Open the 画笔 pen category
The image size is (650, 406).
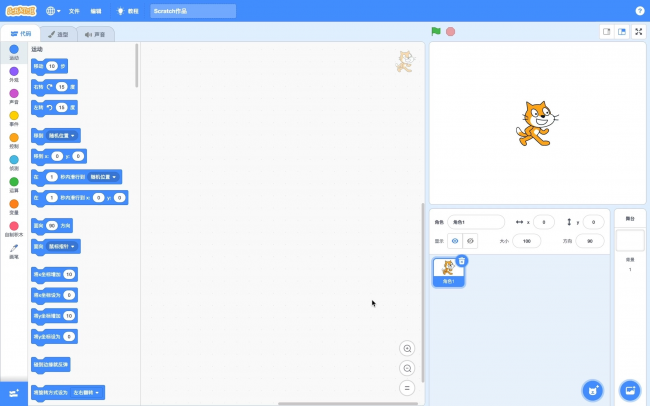(14, 250)
